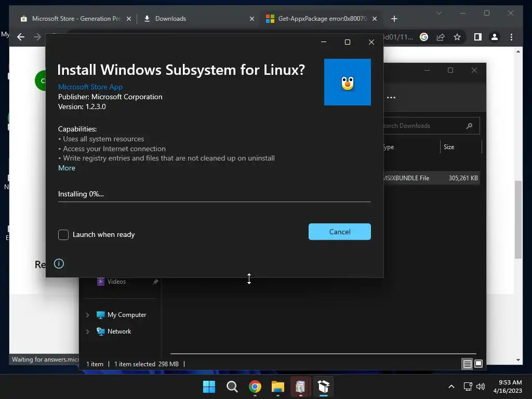Image resolution: width=532 pixels, height=399 pixels.
Task: Expand the Network tree node
Action: click(87, 331)
